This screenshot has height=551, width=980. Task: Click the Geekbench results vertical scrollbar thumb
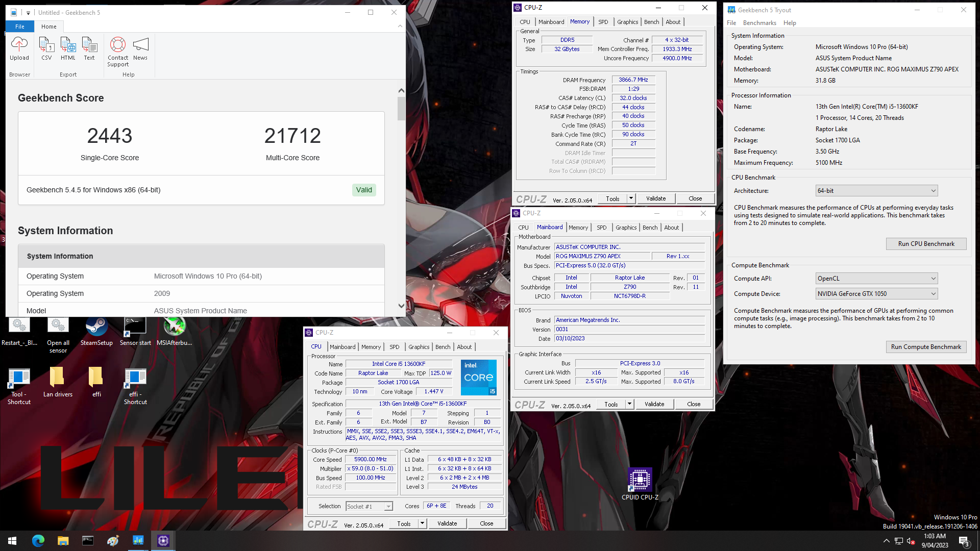401,108
